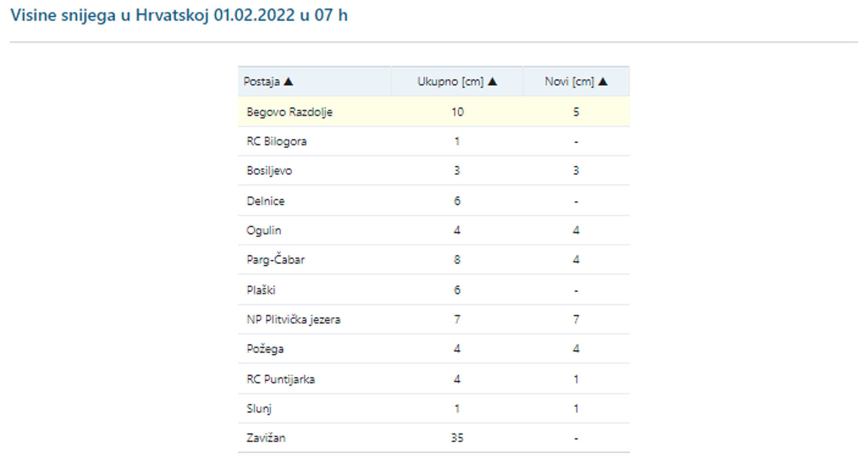Viewport: 868px width, 459px height.
Task: Click Zavižan total snow value 35
Action: (457, 438)
